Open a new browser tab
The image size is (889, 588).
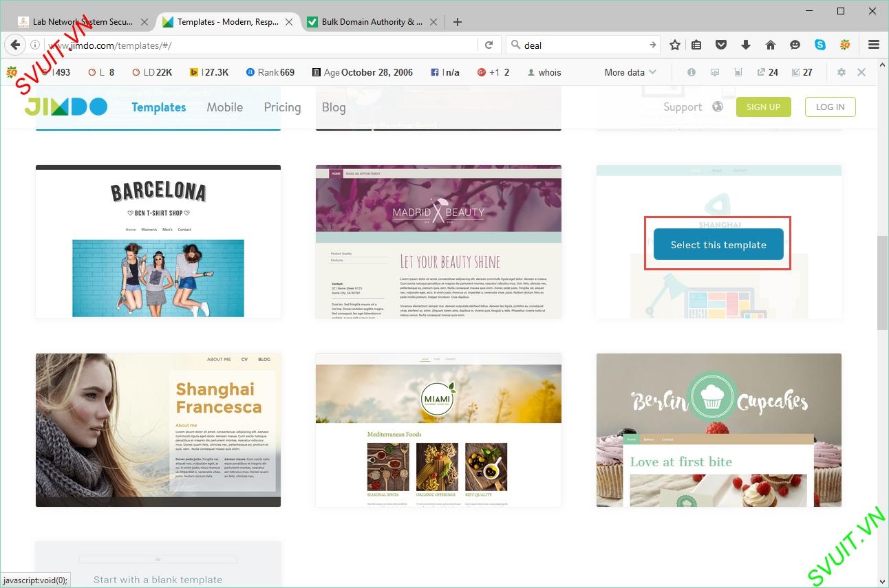[458, 22]
